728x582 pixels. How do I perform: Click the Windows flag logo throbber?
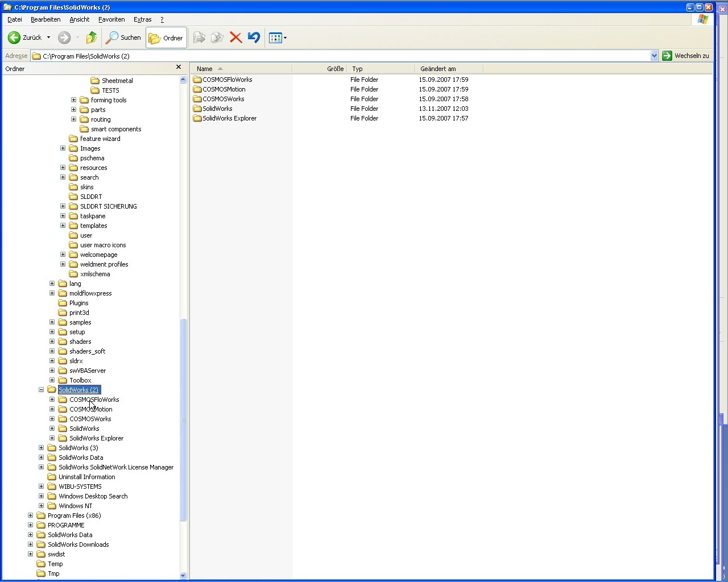pos(703,19)
